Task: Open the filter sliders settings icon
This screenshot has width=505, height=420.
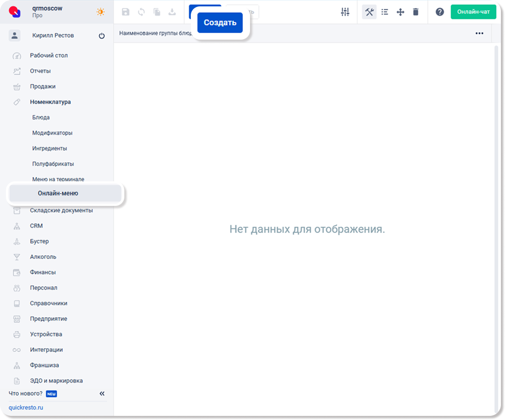Action: click(345, 12)
